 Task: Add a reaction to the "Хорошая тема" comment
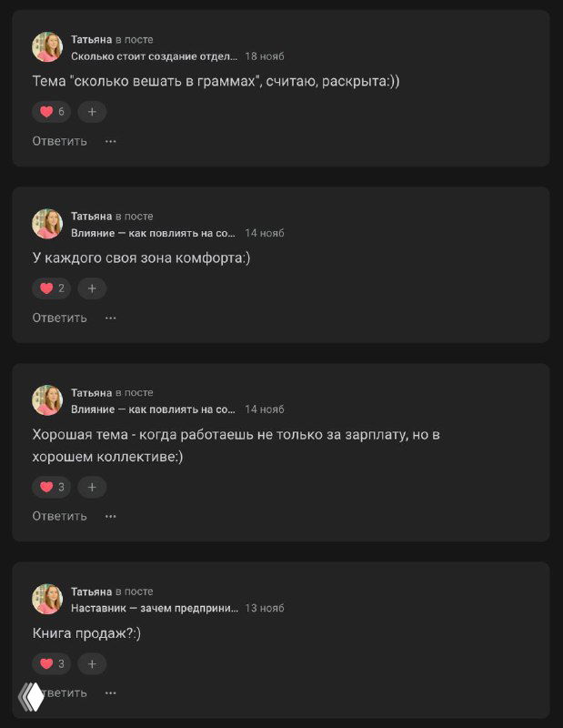pos(91,488)
